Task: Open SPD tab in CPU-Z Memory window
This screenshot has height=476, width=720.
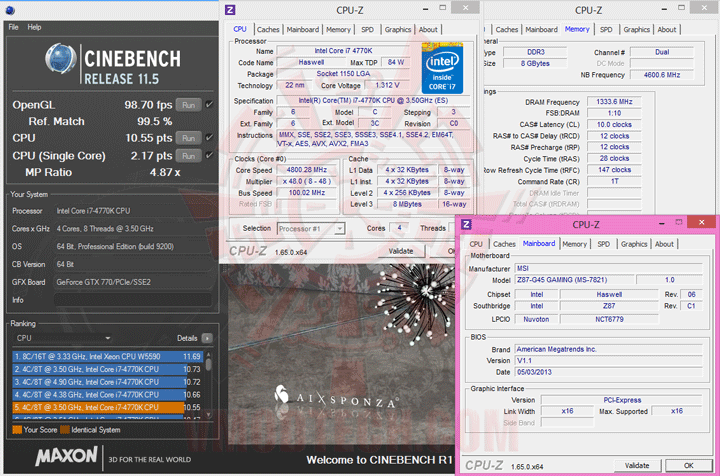Action: [x=606, y=29]
